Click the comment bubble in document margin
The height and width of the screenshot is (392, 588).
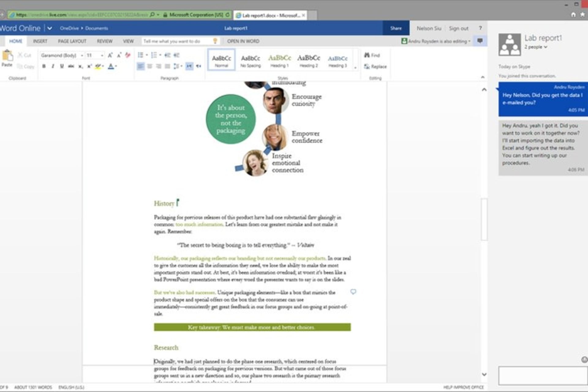[x=353, y=292]
